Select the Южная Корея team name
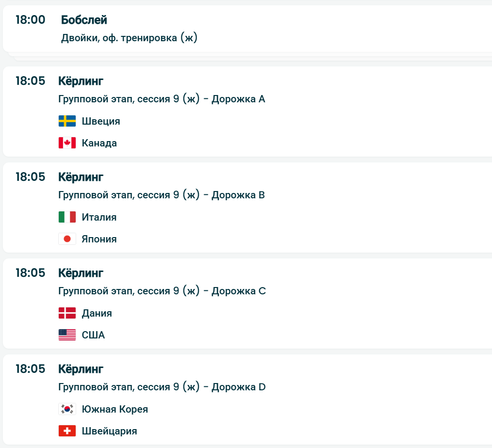The height and width of the screenshot is (448, 492). pyautogui.click(x=115, y=409)
